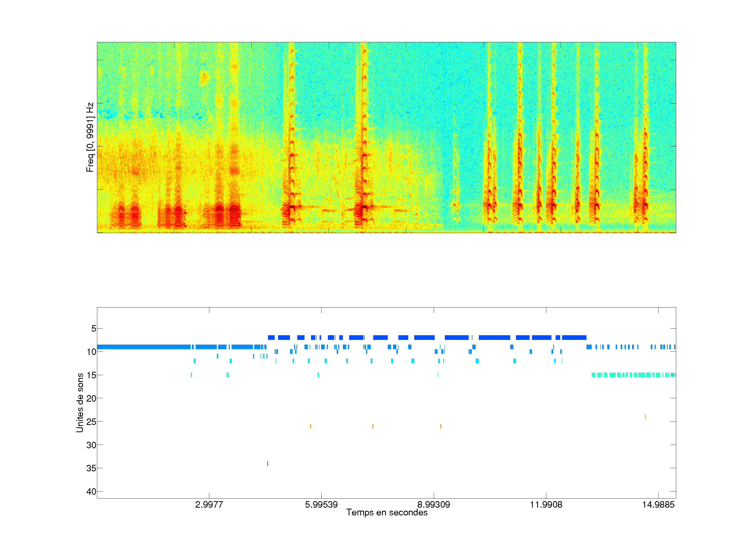Image resolution: width=747 pixels, height=560 pixels.
Task: Click the y-axis tick label 5
Action: [94, 328]
